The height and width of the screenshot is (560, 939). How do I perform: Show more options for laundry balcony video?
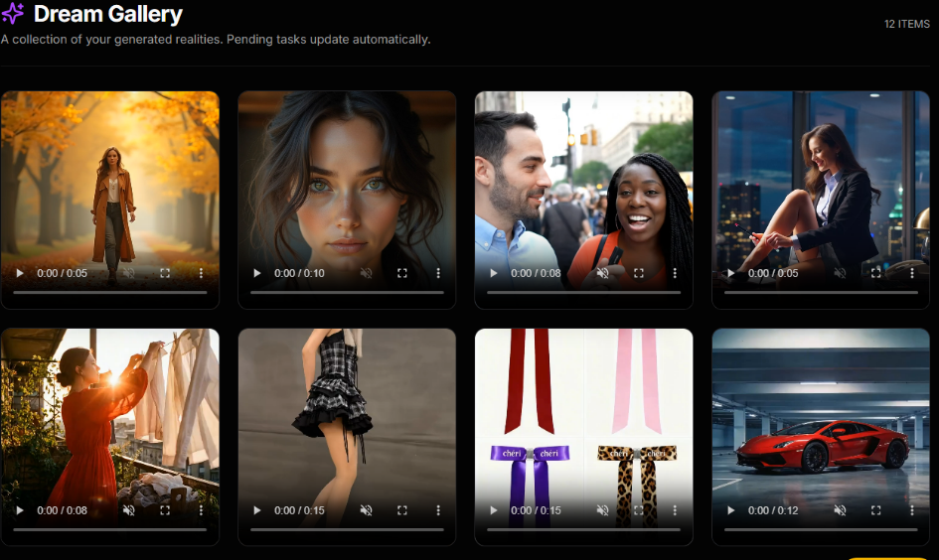tap(202, 510)
